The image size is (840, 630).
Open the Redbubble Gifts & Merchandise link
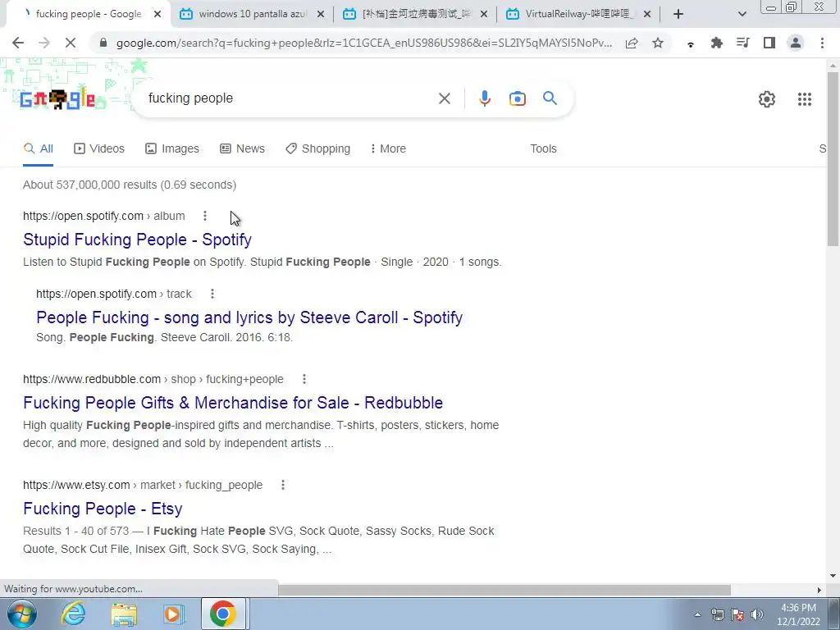(233, 402)
